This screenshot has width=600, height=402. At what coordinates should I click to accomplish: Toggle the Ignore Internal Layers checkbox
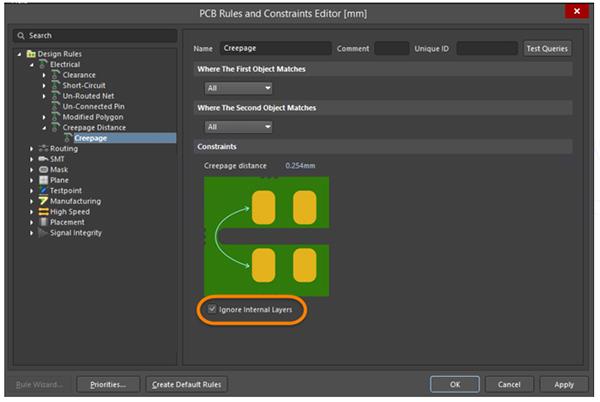[x=211, y=310]
